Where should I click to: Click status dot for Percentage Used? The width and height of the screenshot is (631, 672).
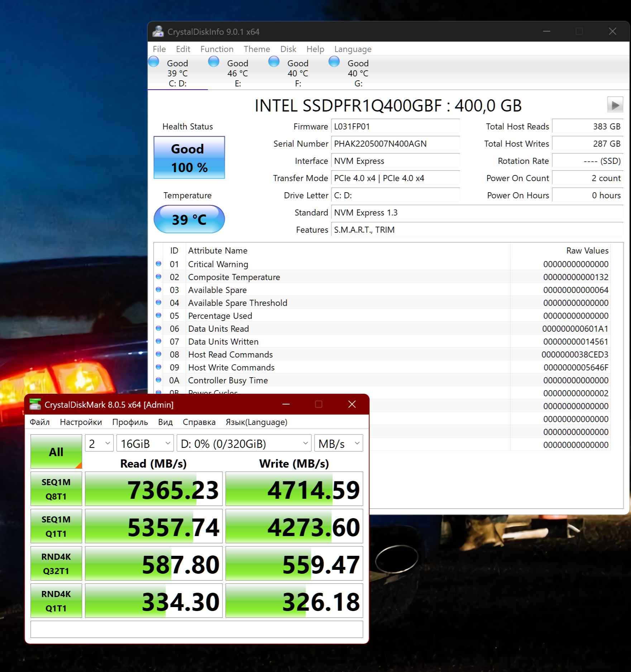coord(158,316)
